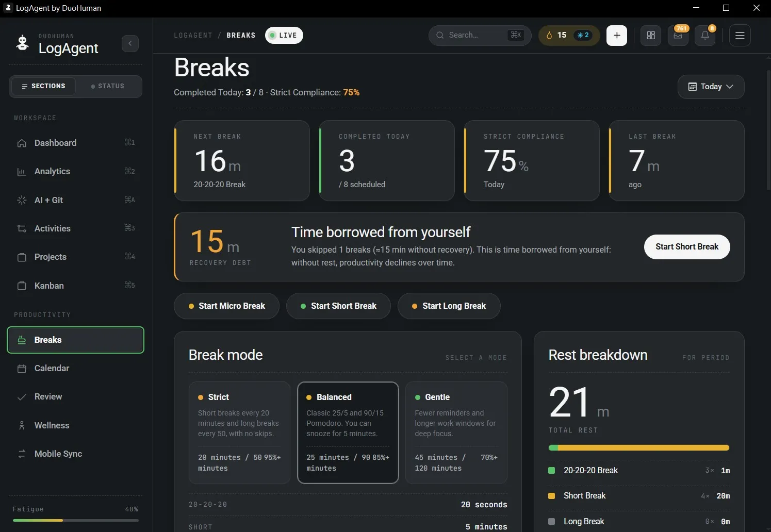
Task: Click the Start Long Break button
Action: pos(449,306)
